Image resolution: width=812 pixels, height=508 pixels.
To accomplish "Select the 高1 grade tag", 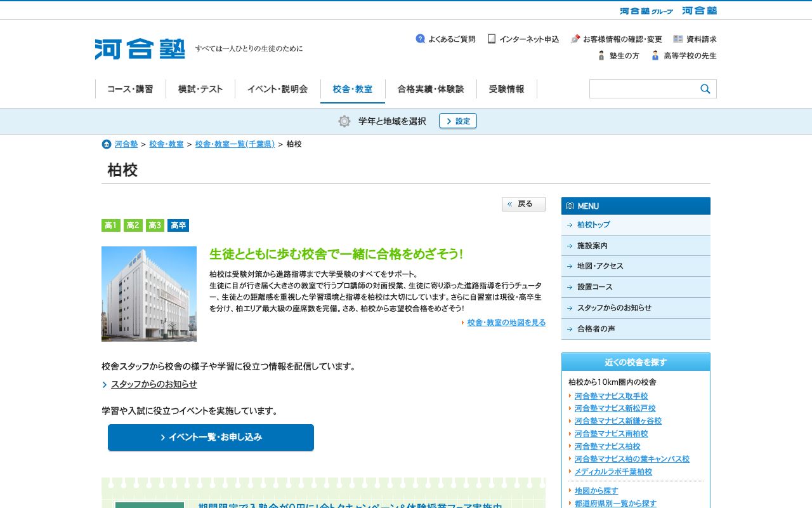I will click(x=111, y=225).
